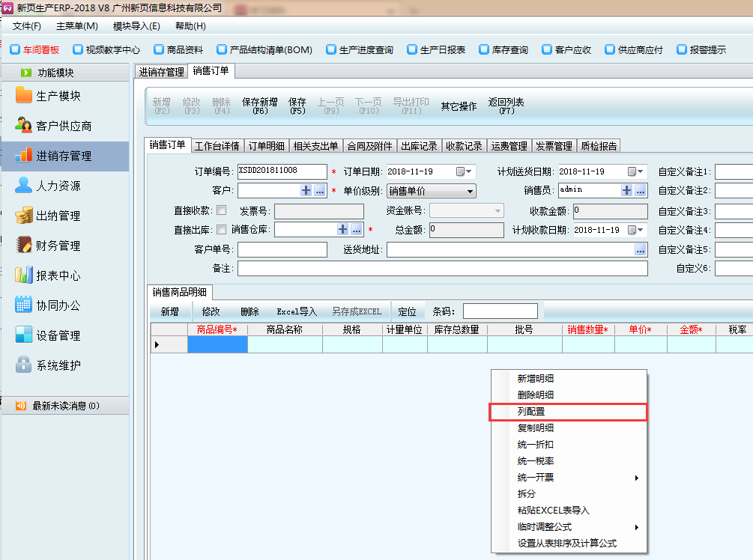Open 系统维护 lock icon
Viewport: 753px width, 560px height.
pyautogui.click(x=24, y=365)
